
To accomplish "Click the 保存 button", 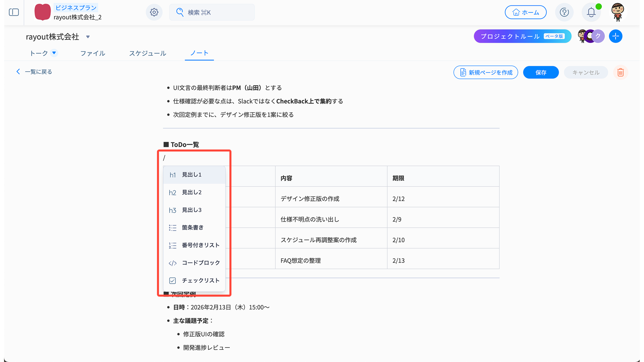I will [541, 72].
